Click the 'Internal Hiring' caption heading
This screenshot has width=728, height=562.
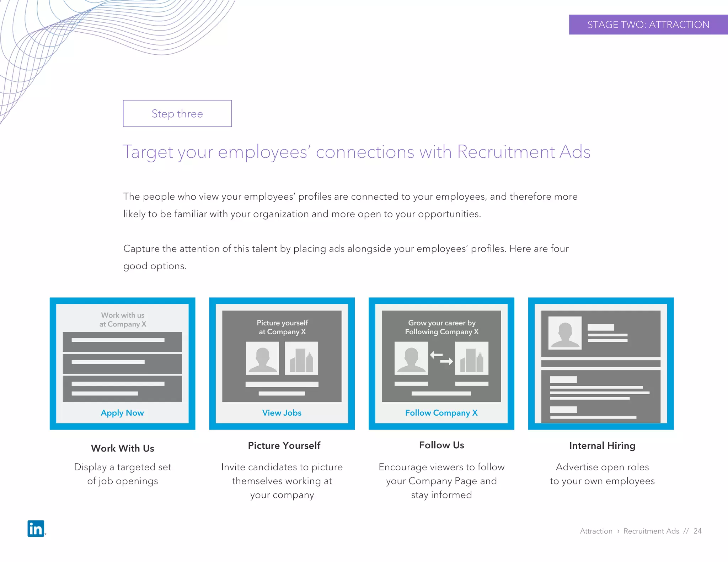(602, 445)
